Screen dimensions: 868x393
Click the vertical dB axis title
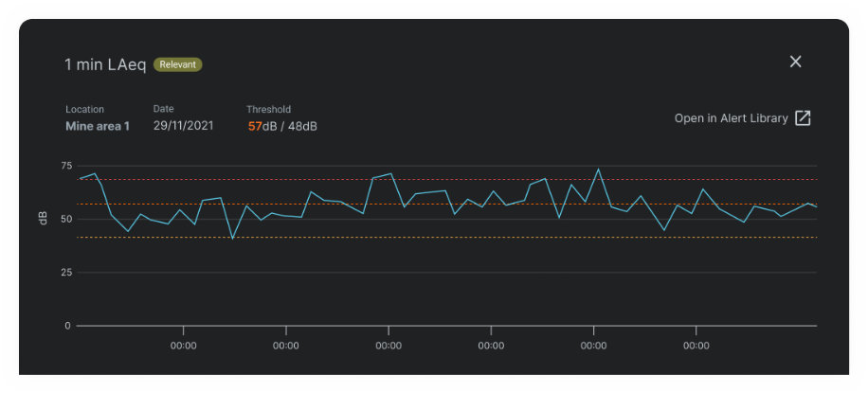pos(43,219)
